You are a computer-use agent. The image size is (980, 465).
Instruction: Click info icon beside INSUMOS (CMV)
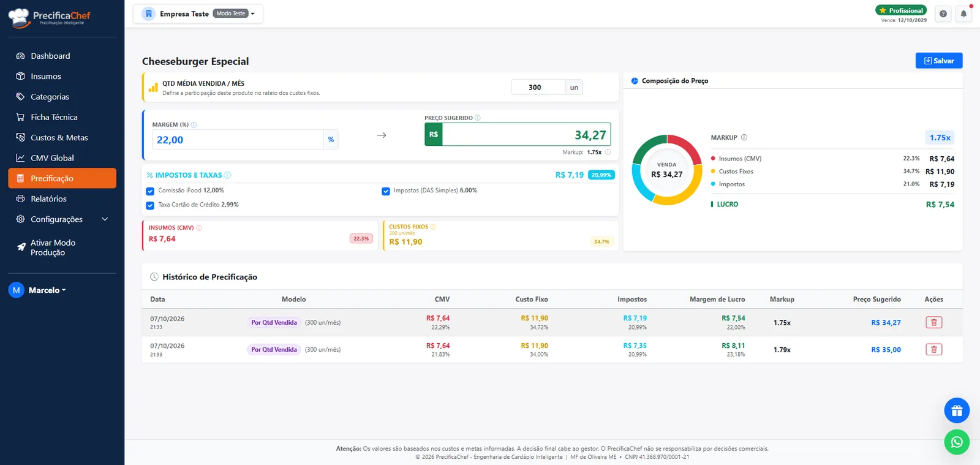199,228
